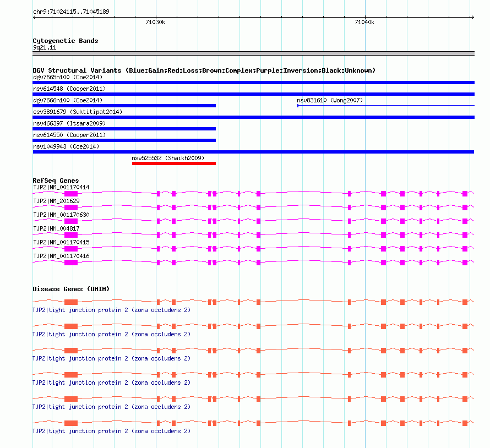This screenshot has width=490, height=448.
Task: Select large orange exon of second OMIM gene
Action: tap(71, 326)
